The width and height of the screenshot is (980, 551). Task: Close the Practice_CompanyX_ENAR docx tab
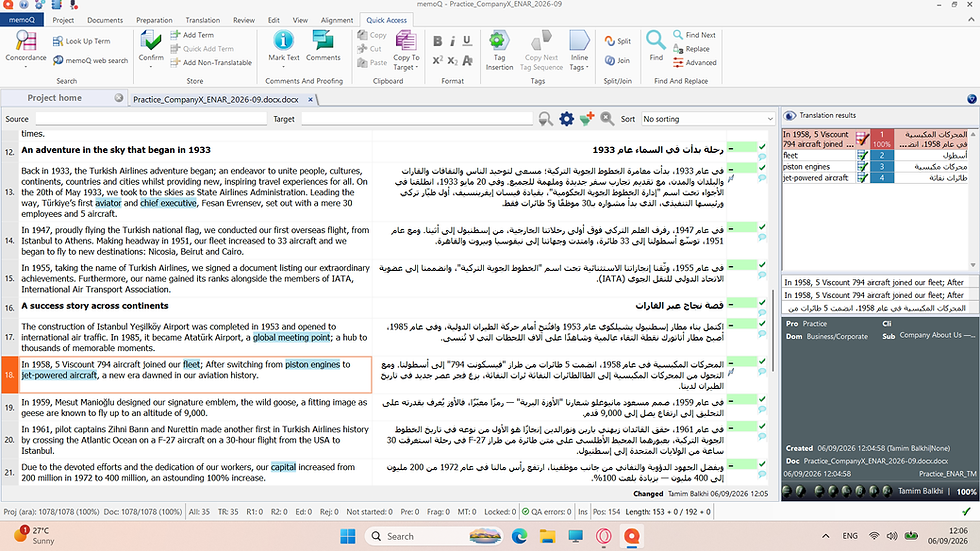pos(310,99)
